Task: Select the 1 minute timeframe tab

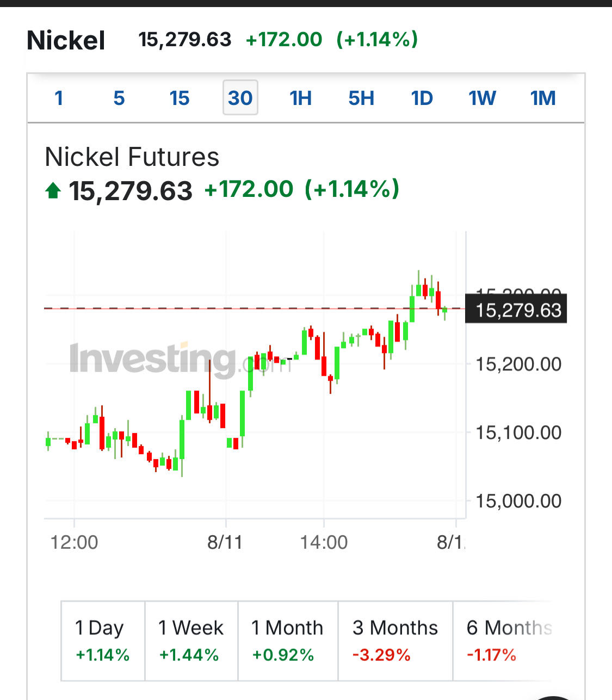Action: click(x=59, y=98)
